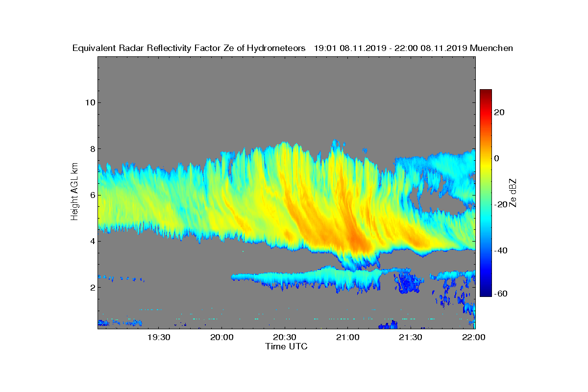Click the height tick label 4
This screenshot has height=392, width=588.
(92, 241)
